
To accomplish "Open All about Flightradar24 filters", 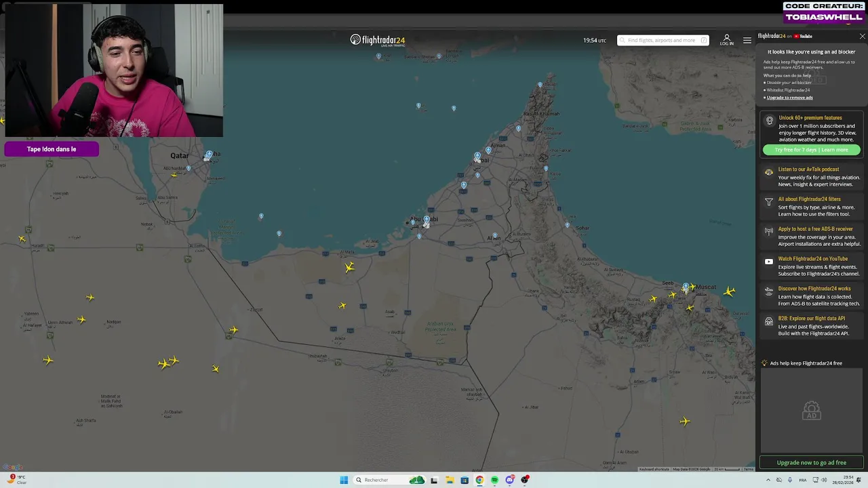I will (809, 199).
